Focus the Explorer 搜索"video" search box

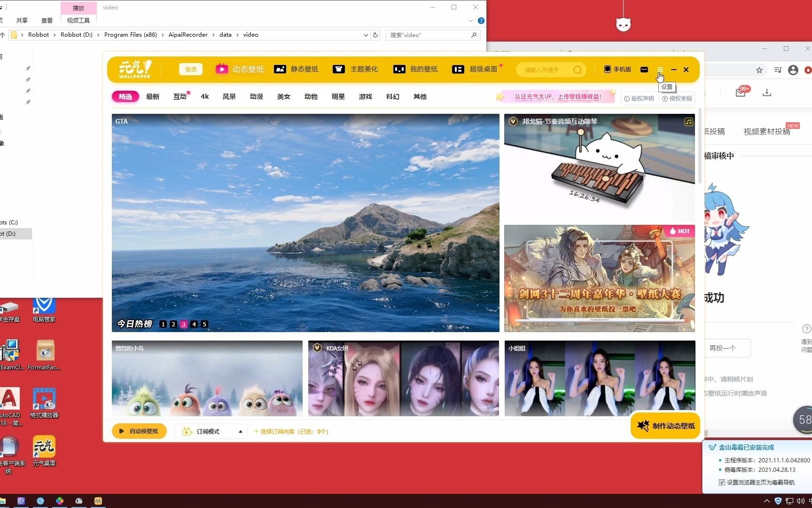[432, 35]
